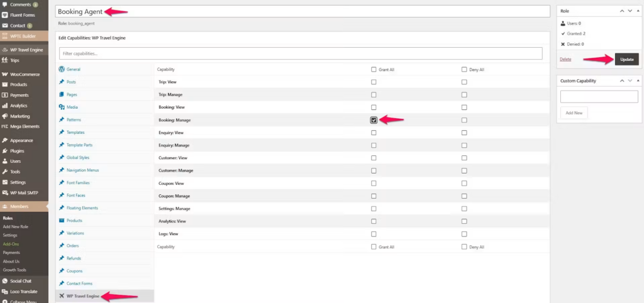Screen dimensions: 644x303
Task: Uncheck the granted Booking: Manage checkbox
Action: click(x=374, y=120)
